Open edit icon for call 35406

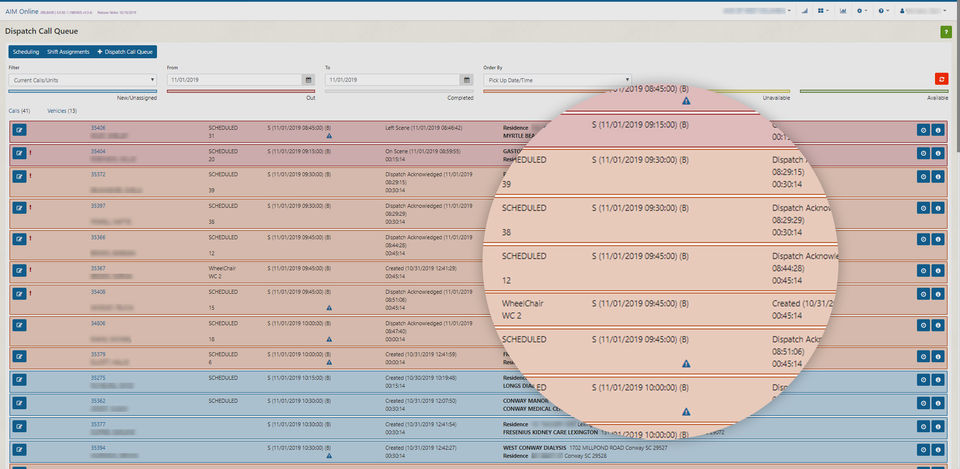pos(20,130)
